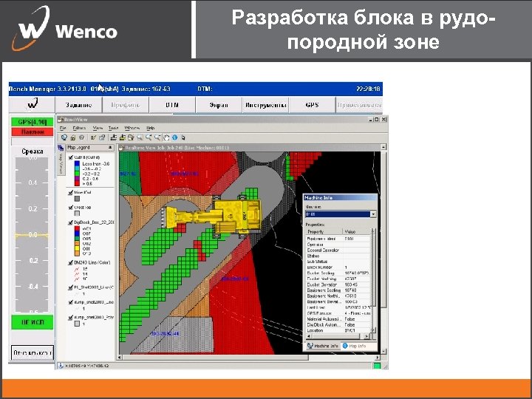This screenshot has width=532, height=399.
Task: Select the zoom window magnifier tool
Action: (140, 137)
